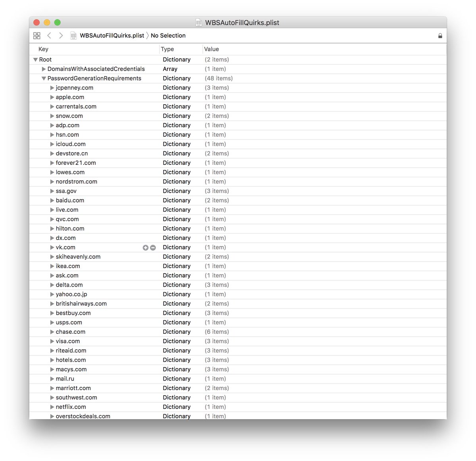Select the skiheavenly.com key
476x461 pixels.
[78, 257]
